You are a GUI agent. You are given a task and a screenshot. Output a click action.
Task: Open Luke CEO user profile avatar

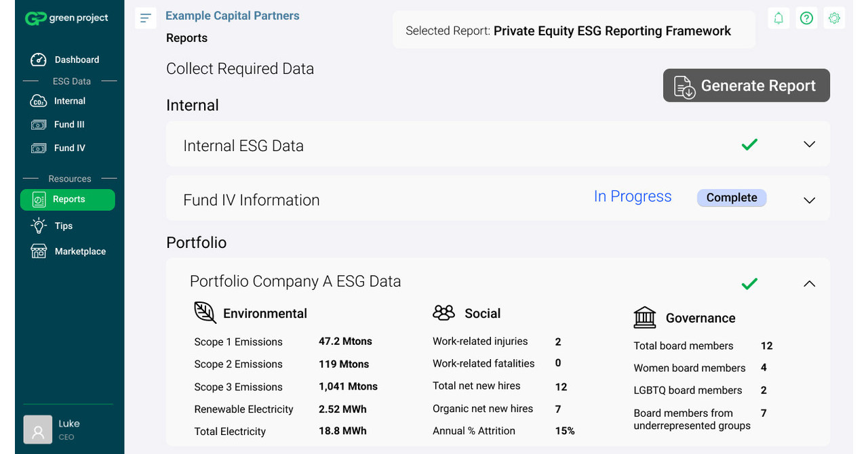[x=38, y=430]
